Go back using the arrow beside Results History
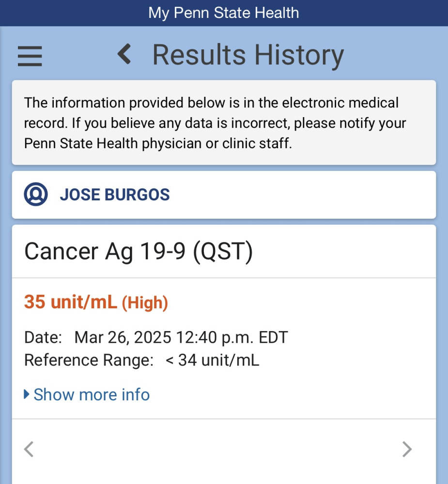The height and width of the screenshot is (484, 448). click(124, 54)
